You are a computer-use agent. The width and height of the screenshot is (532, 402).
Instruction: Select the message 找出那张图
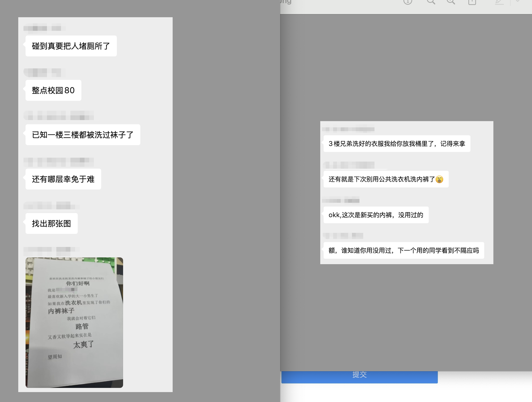51,223
